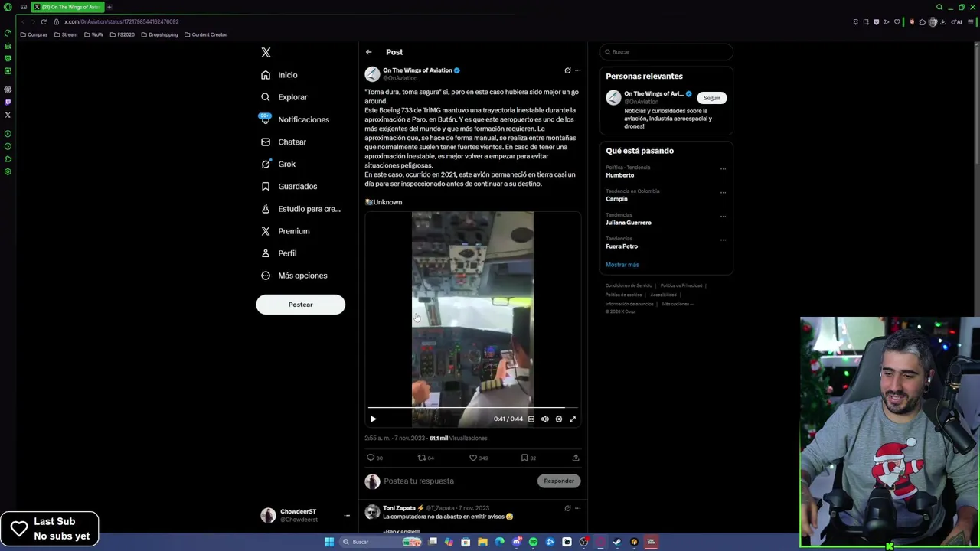The image size is (980, 551).
Task: Click Seguir for On The Wings of Aviation
Action: (712, 98)
